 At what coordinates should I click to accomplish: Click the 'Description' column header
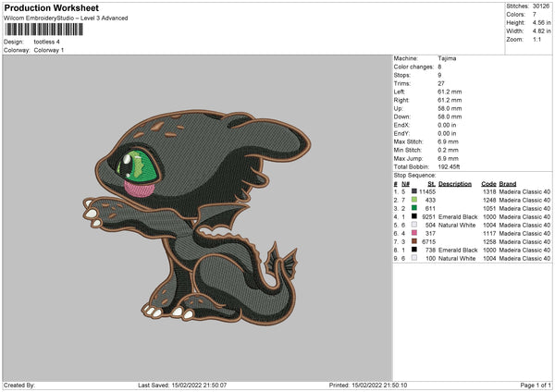click(x=455, y=184)
